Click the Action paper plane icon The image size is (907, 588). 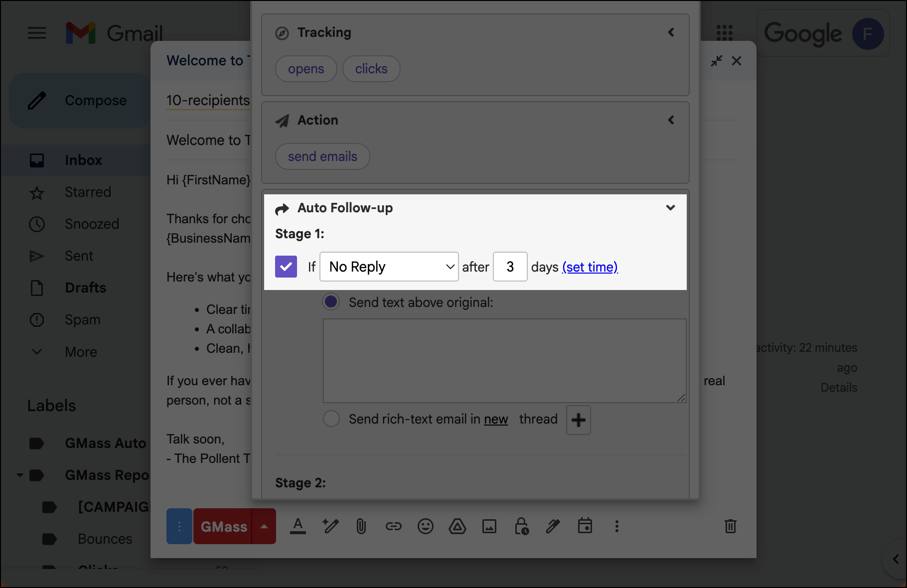(x=282, y=121)
